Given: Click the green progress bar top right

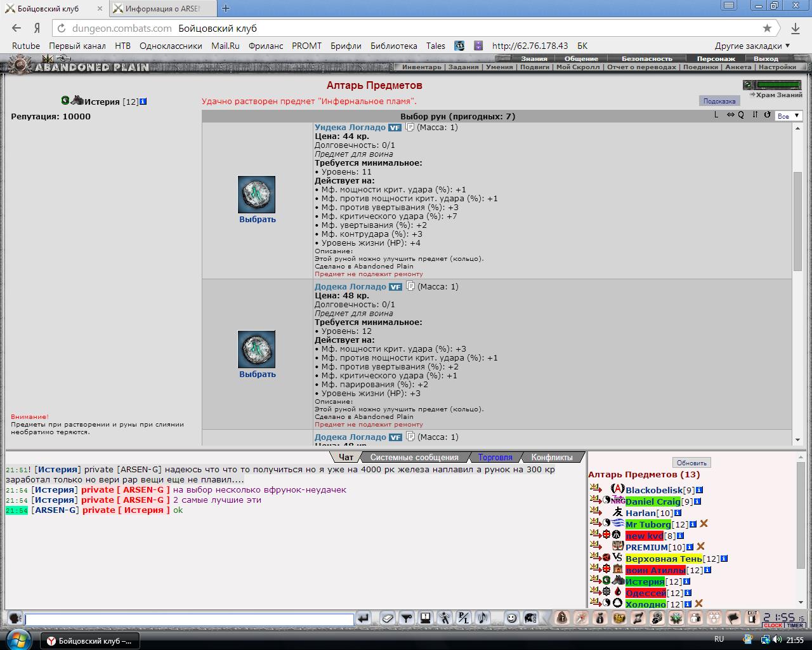Looking at the screenshot, I should coord(778,84).
